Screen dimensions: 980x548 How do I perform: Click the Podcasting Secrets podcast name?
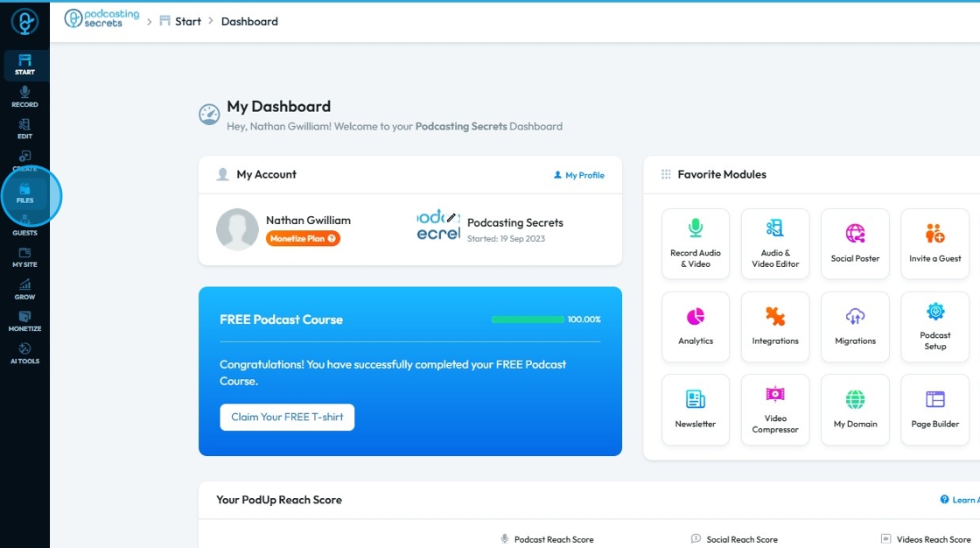click(515, 222)
